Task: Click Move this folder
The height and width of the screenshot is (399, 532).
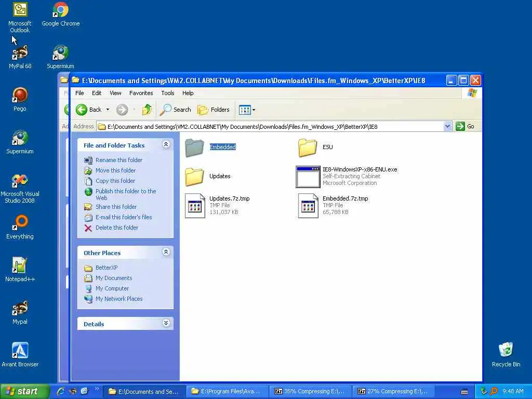Action: 115,170
